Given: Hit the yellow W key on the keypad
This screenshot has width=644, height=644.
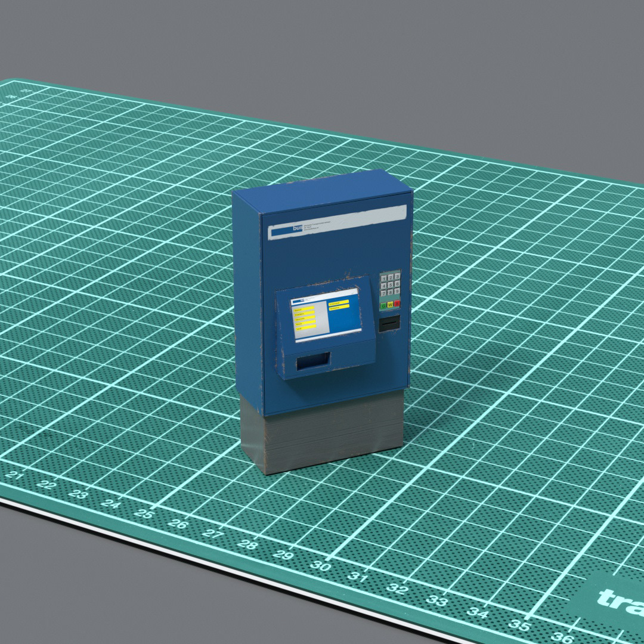Looking at the screenshot, I should point(390,305).
